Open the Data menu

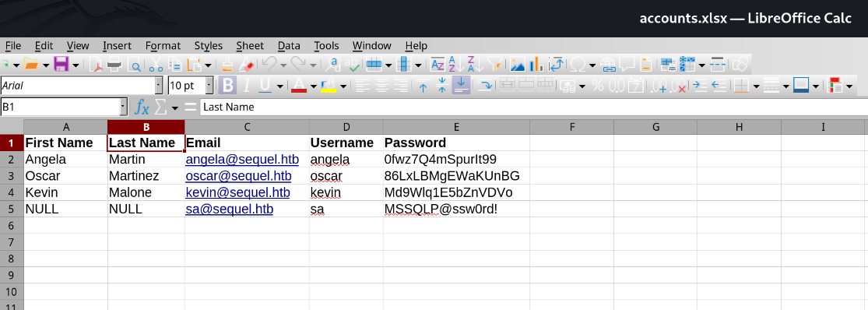pyautogui.click(x=289, y=45)
